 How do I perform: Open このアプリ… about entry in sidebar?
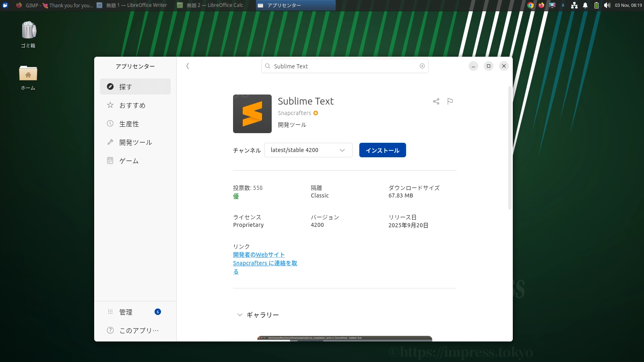(135, 330)
